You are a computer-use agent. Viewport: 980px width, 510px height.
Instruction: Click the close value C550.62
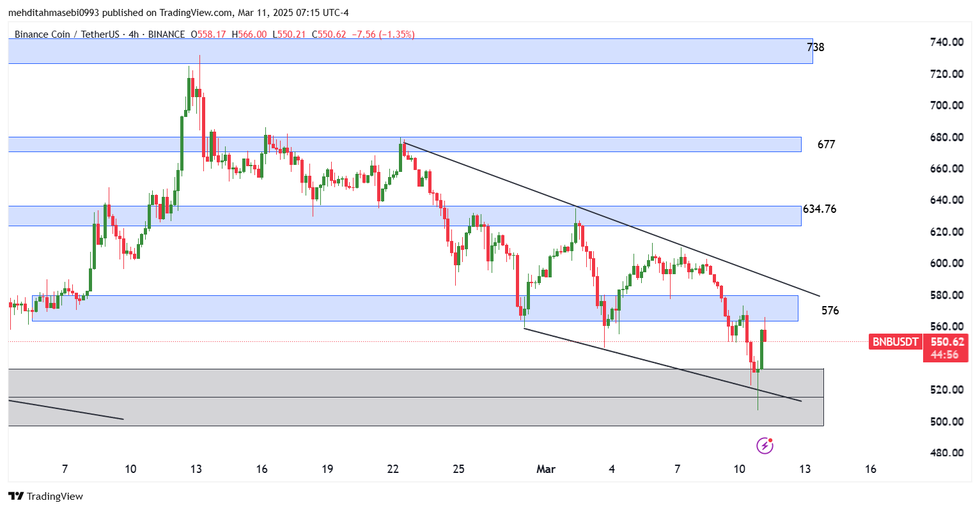(329, 35)
